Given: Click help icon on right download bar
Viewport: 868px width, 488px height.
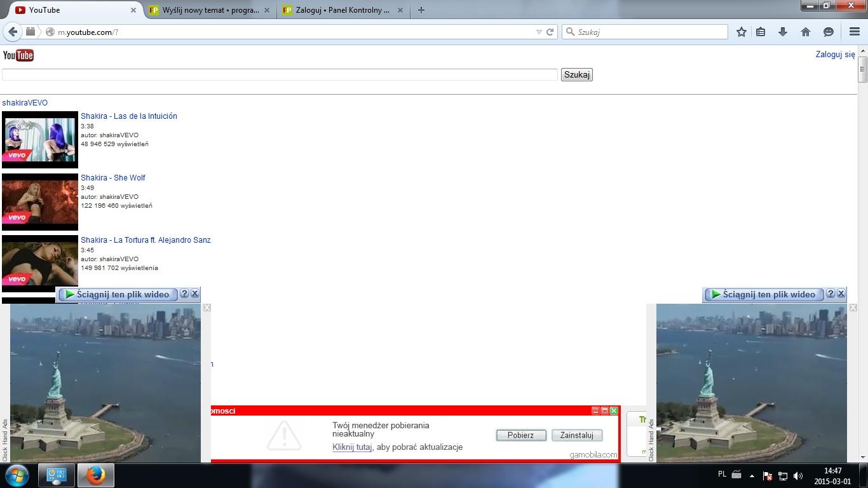Looking at the screenshot, I should 831,294.
